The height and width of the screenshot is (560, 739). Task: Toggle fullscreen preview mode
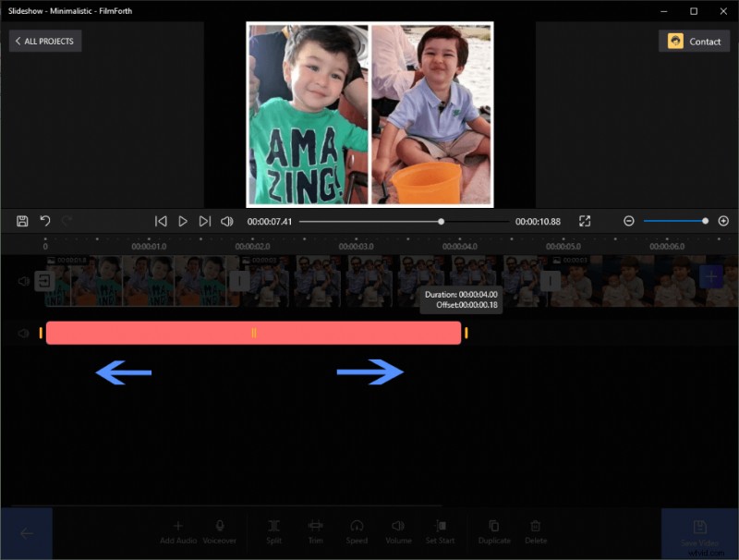585,221
